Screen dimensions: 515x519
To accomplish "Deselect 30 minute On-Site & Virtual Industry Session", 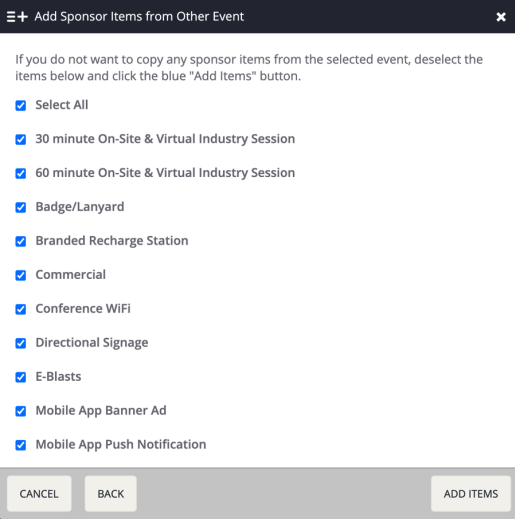I will (x=21, y=139).
